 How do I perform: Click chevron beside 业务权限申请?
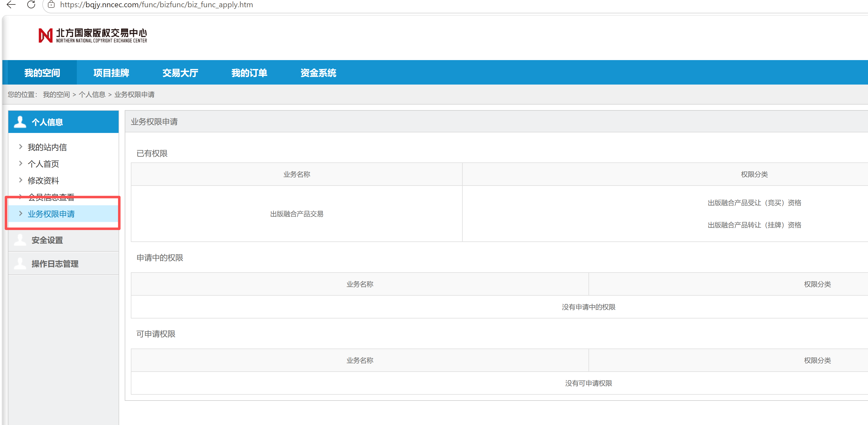coord(21,214)
